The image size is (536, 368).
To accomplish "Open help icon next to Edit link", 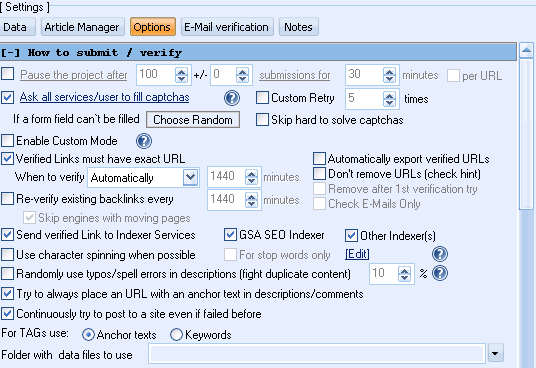I will (x=440, y=254).
